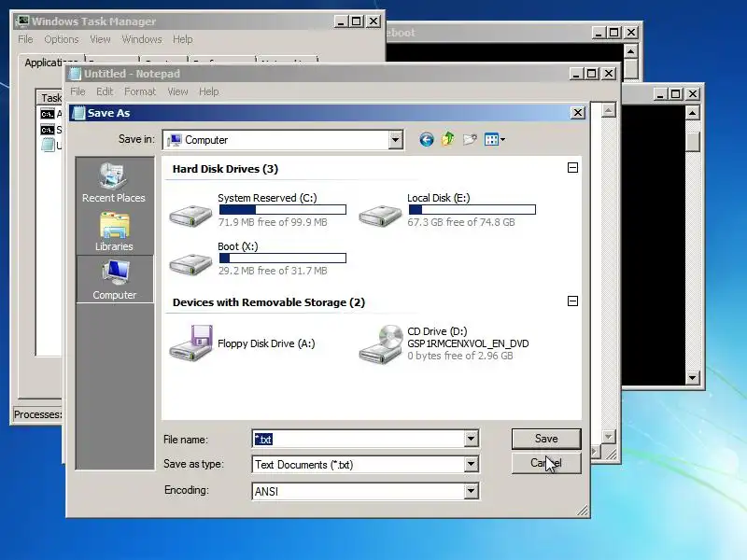Click the Processes status text in Task Manager

[37, 414]
